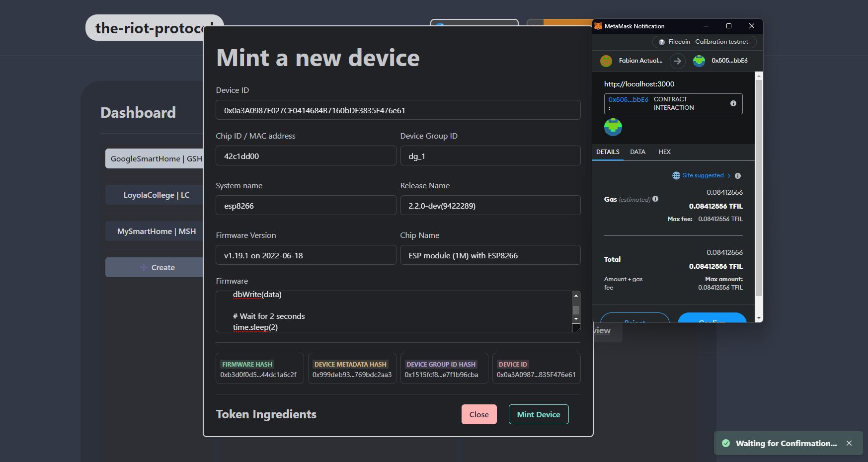Switch to the DATA tab in MetaMask
Image resolution: width=868 pixels, height=462 pixels.
coord(637,152)
